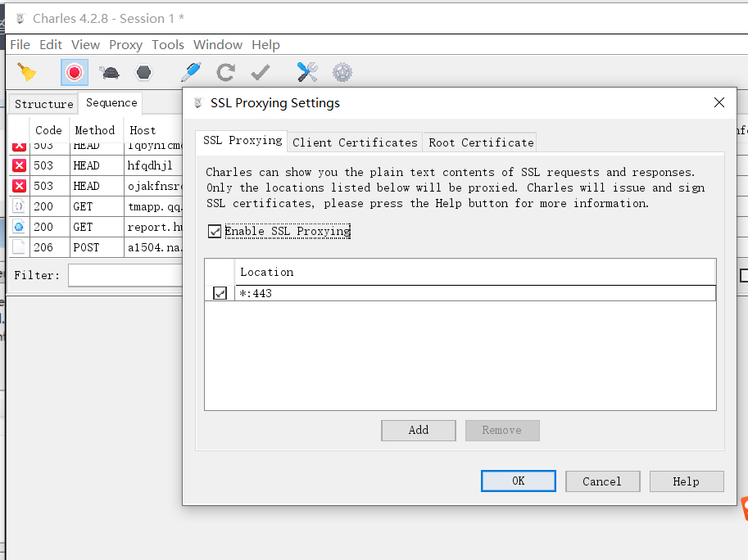Select the SSL Proxying tab

coord(243,141)
